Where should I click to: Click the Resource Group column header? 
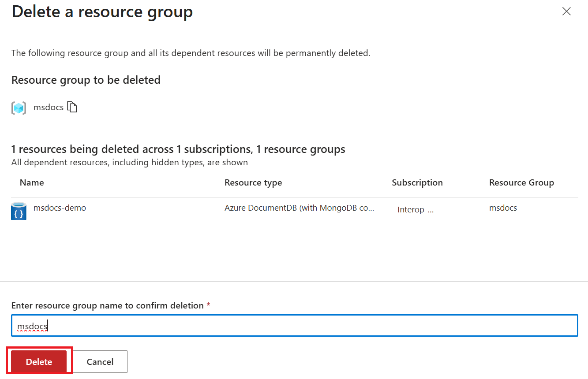click(x=521, y=182)
